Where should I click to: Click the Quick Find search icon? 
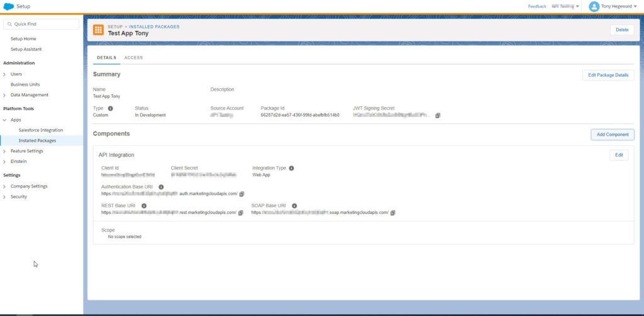(x=9, y=25)
